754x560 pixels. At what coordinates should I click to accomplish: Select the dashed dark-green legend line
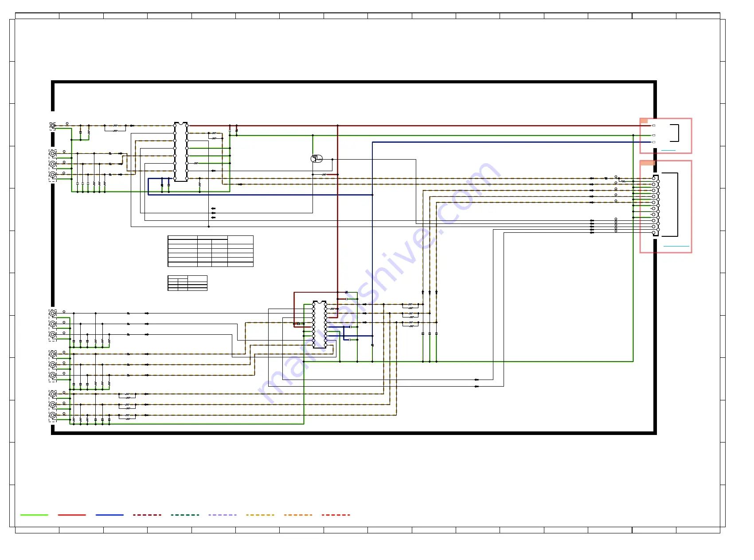tap(185, 515)
